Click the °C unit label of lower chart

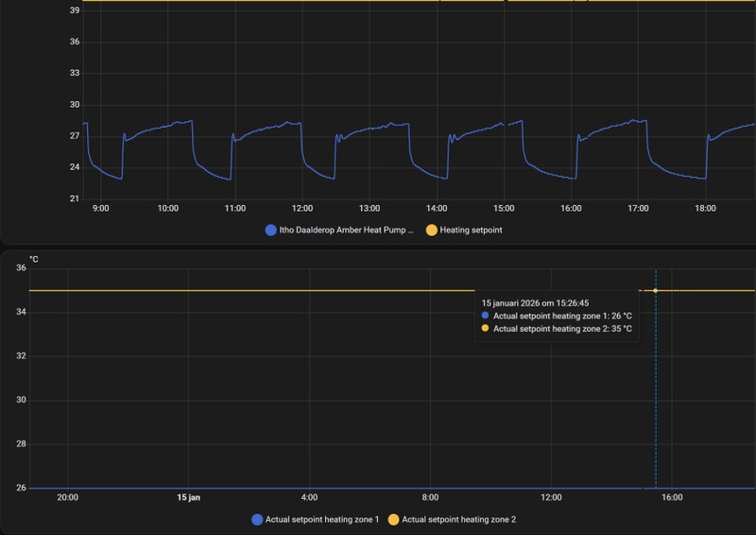[x=34, y=260]
